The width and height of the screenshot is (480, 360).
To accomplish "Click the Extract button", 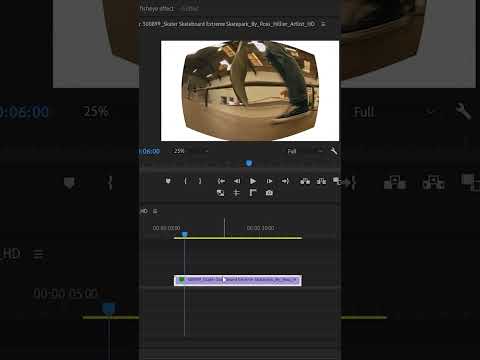I will [x=321, y=181].
